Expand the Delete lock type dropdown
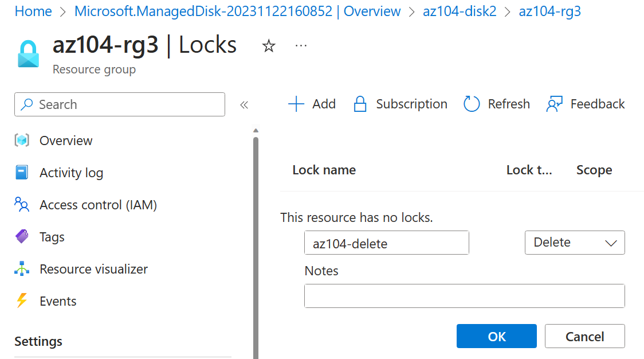The image size is (644, 359). tap(575, 243)
